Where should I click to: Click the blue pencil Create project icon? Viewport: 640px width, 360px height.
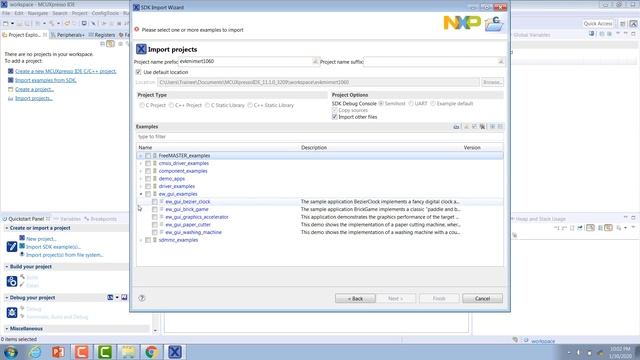point(11,247)
